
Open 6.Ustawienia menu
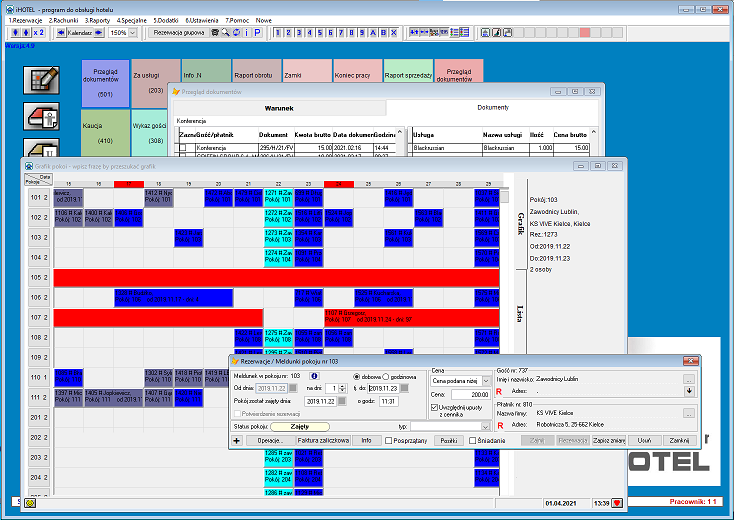(x=202, y=20)
